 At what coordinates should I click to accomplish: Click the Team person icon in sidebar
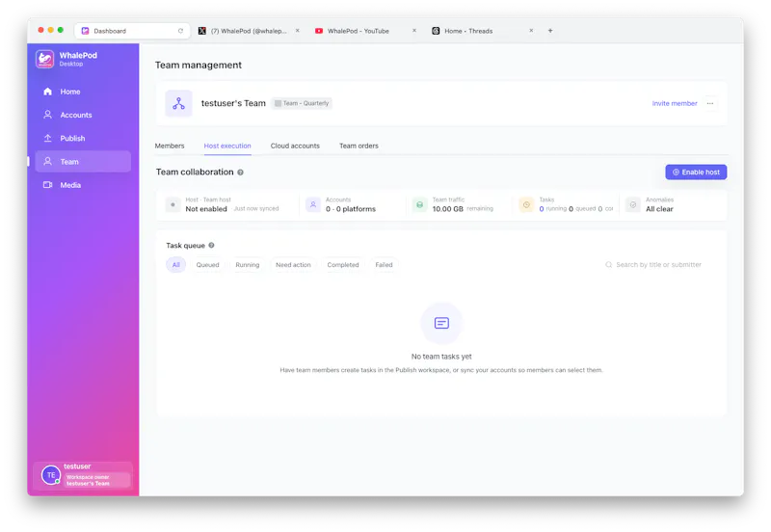pyautogui.click(x=47, y=161)
